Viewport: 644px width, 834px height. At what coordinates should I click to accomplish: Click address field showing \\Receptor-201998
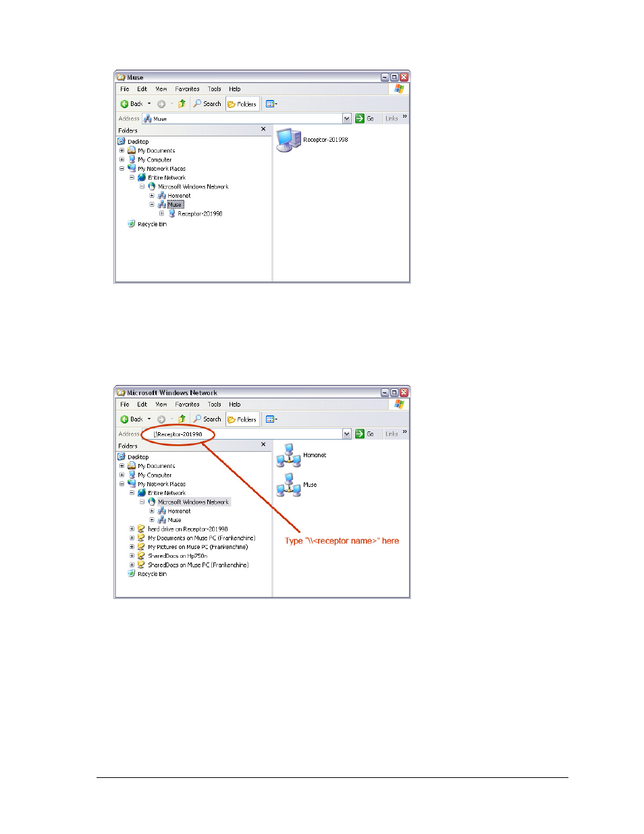246,434
